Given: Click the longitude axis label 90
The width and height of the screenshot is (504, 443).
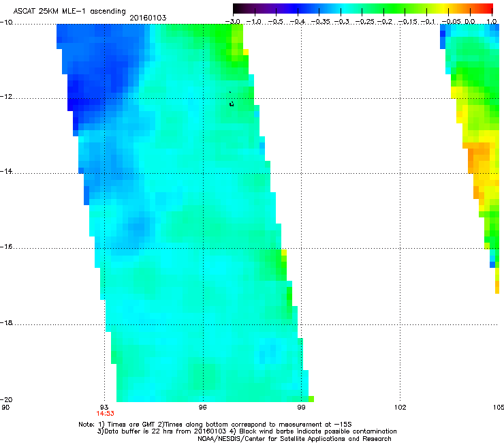Looking at the screenshot, I should click(x=5, y=408).
